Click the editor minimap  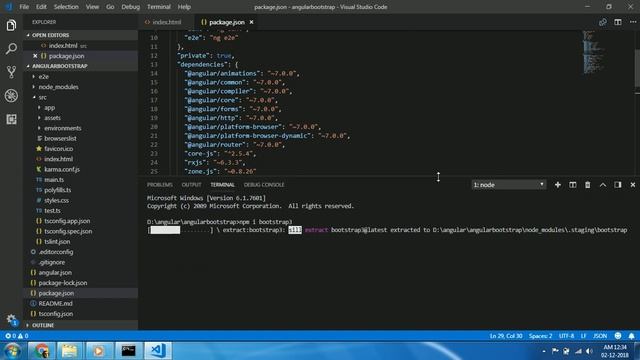click(608, 53)
